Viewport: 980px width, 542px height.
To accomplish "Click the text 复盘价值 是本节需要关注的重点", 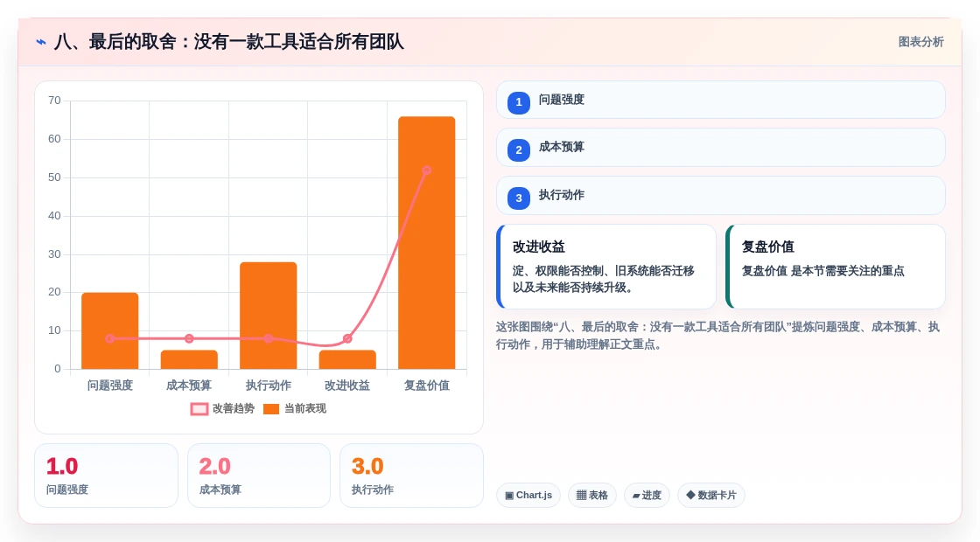I will point(823,271).
